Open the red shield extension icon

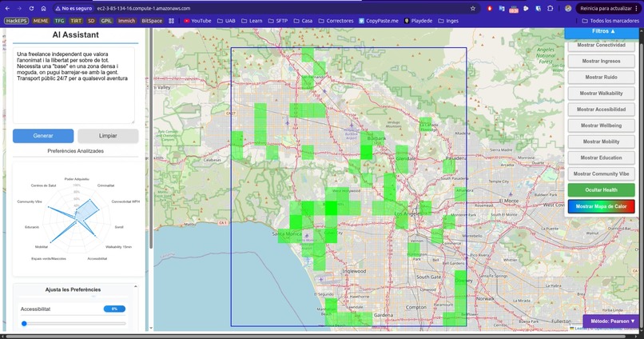point(490,8)
